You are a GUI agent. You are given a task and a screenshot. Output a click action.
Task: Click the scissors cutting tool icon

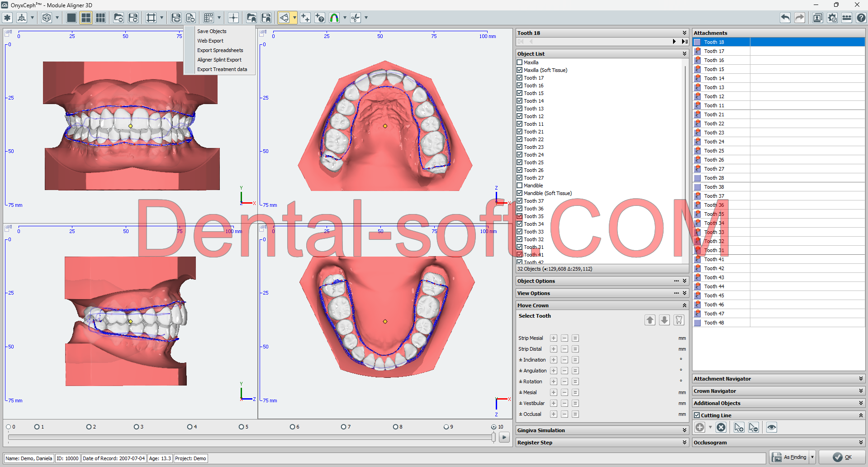point(356,18)
